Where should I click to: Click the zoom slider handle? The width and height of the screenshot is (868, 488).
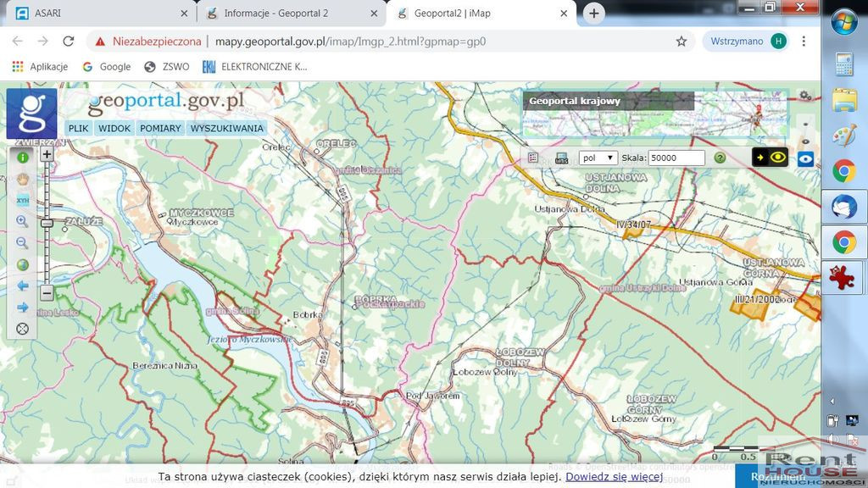point(47,223)
